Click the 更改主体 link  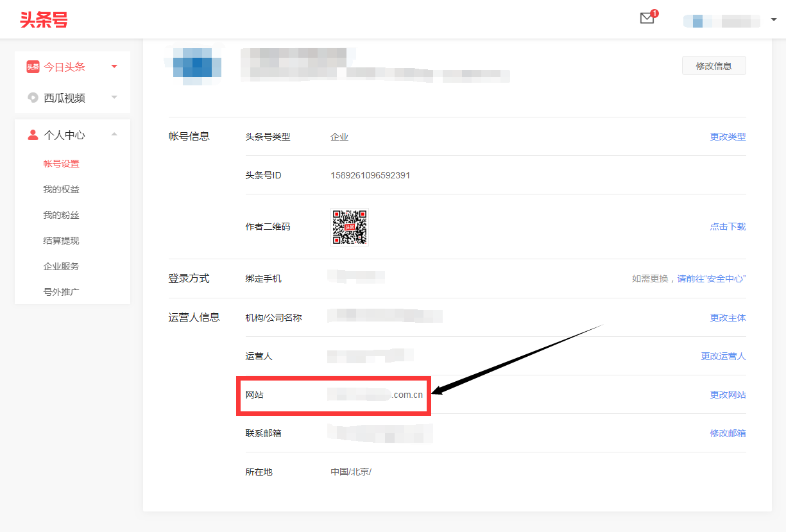(x=728, y=318)
